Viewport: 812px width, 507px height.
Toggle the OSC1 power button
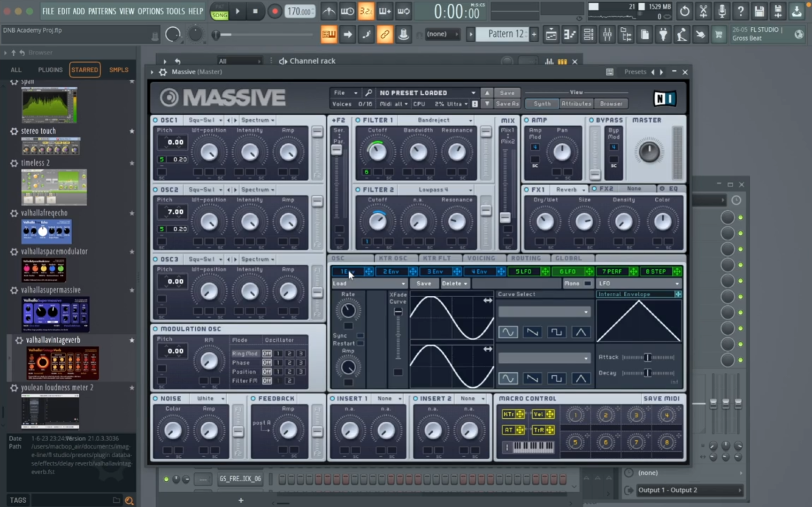(155, 120)
